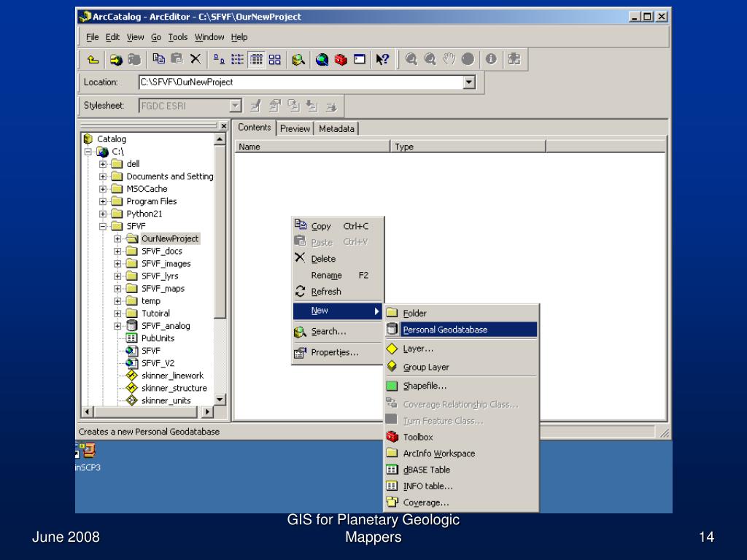Choose Personal Geodatabase from New submenu
Image resolution: width=747 pixels, height=560 pixels.
461,330
